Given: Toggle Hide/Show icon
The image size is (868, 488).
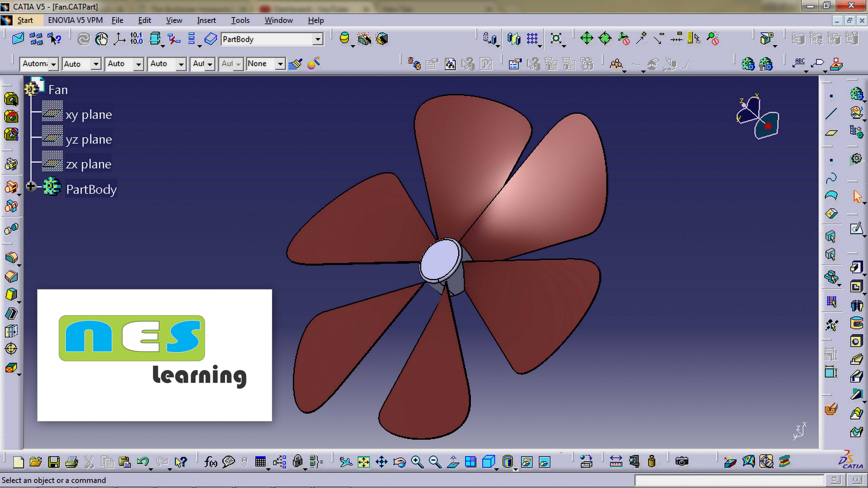Looking at the screenshot, I should pyautogui.click(x=526, y=462).
